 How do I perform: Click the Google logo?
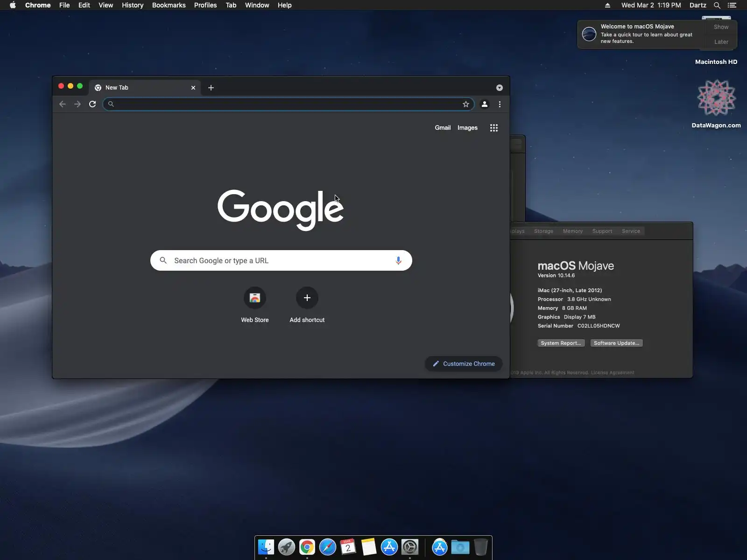[x=281, y=210]
